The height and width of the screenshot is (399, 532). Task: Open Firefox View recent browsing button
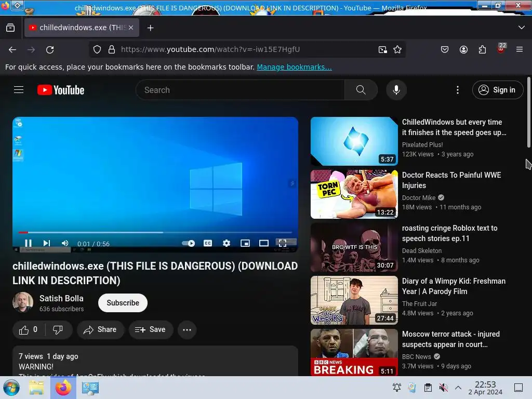coord(10,28)
